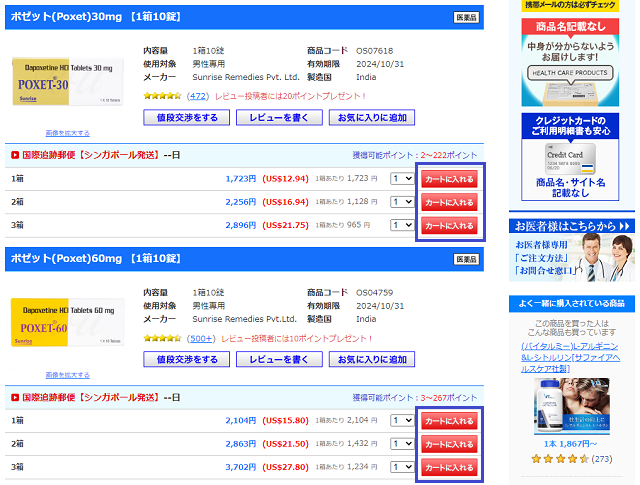640x485 pixels.
Task: Click price 2,896円 for Poxet 30mg
Action: click(x=241, y=225)
